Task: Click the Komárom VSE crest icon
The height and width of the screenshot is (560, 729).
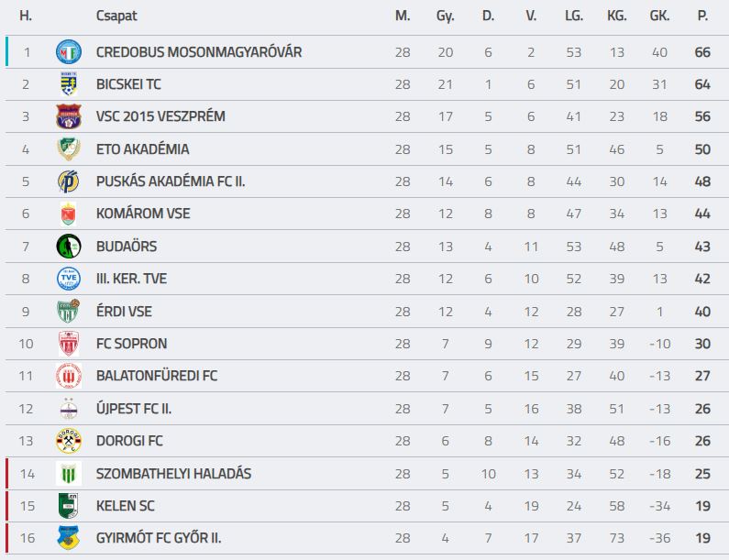Action: tap(69, 214)
